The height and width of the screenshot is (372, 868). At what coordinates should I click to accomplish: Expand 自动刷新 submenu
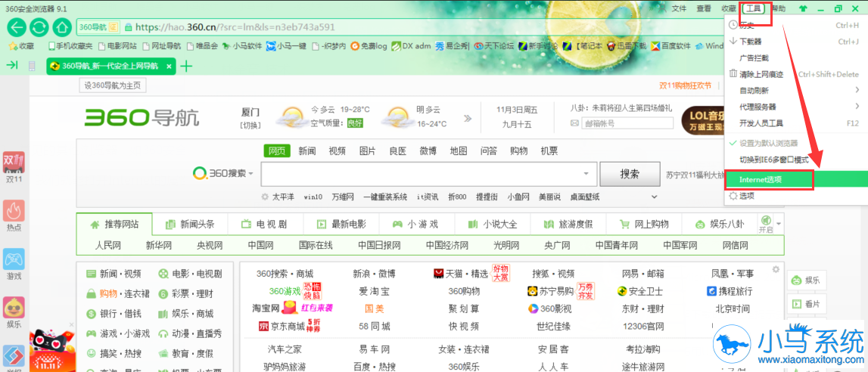point(796,90)
